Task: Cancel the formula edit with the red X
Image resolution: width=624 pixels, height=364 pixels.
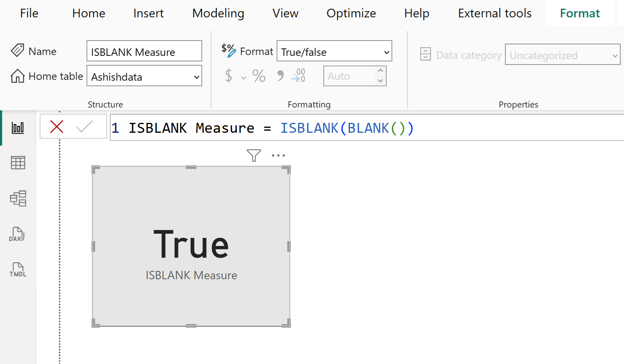Action: pos(57,127)
